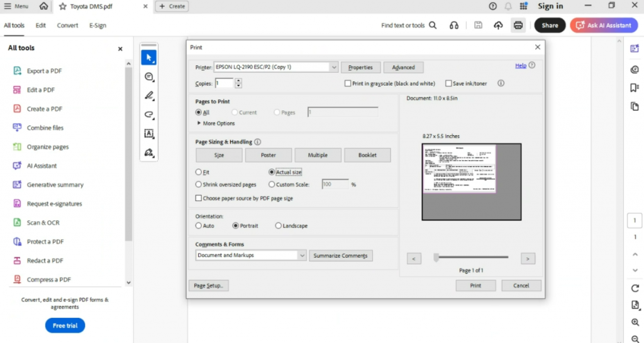This screenshot has height=343, width=644.
Task: Open the Printer selection dropdown
Action: (x=334, y=67)
